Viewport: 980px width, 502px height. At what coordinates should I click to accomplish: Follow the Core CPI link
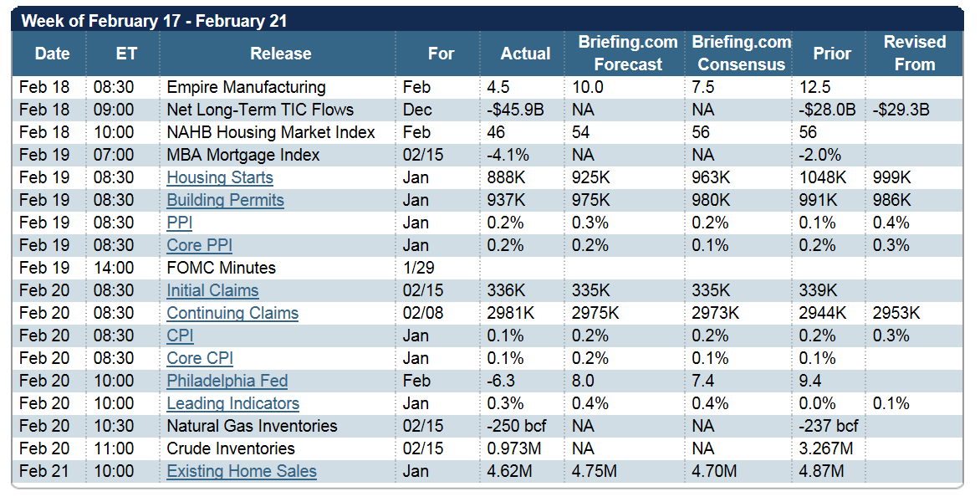(199, 358)
